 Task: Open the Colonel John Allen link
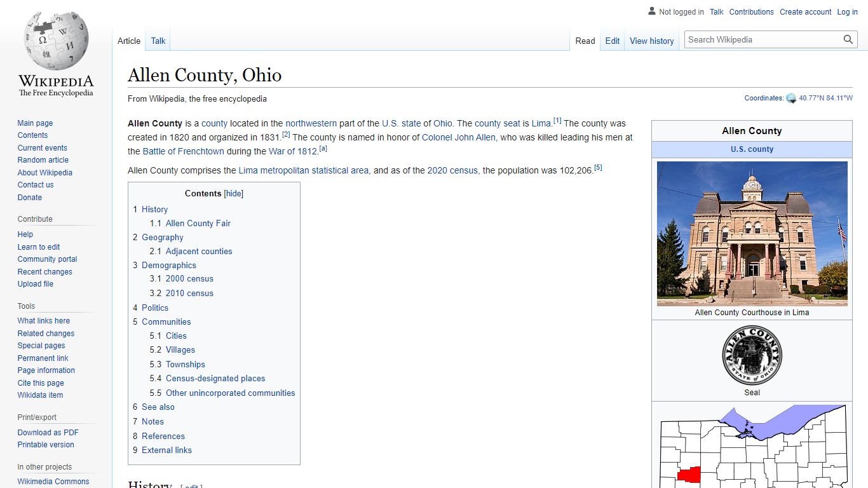pos(459,137)
